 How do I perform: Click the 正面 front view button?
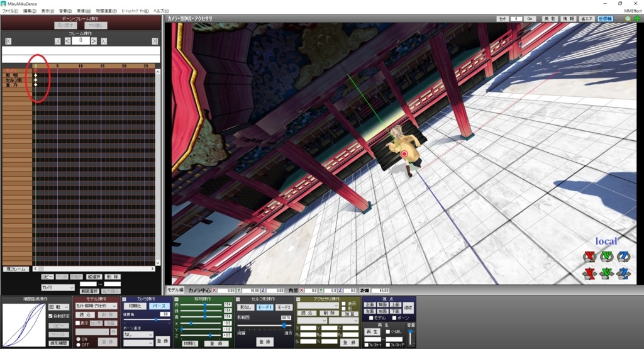(x=370, y=304)
